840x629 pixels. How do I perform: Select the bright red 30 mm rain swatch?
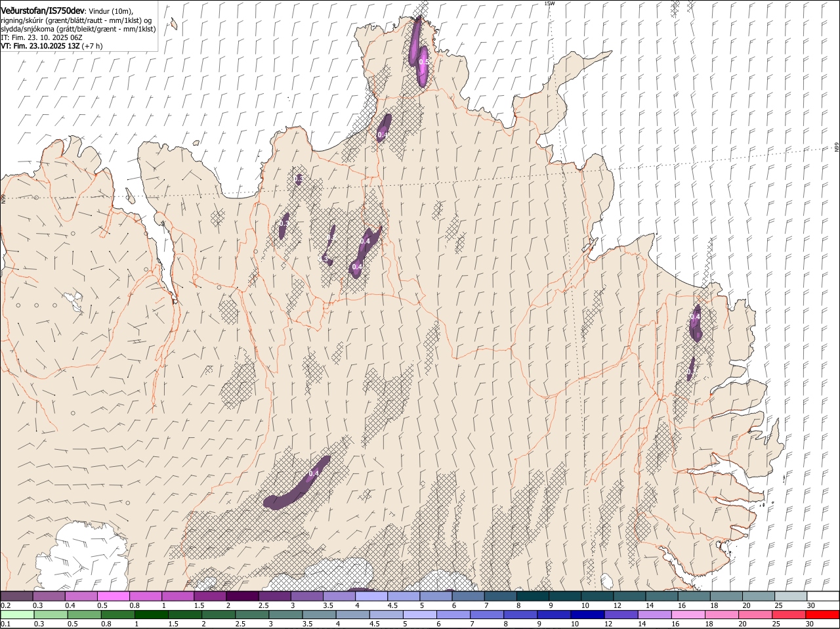823,615
